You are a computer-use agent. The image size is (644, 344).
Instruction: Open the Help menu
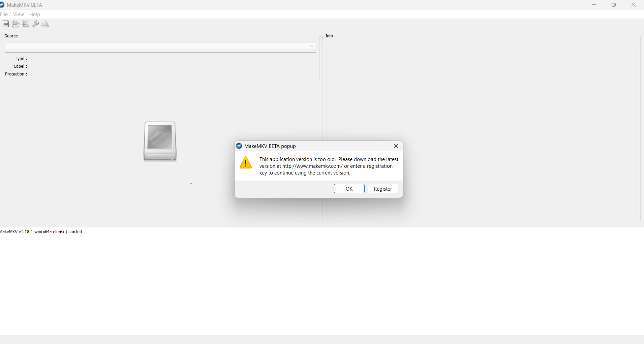click(x=35, y=14)
